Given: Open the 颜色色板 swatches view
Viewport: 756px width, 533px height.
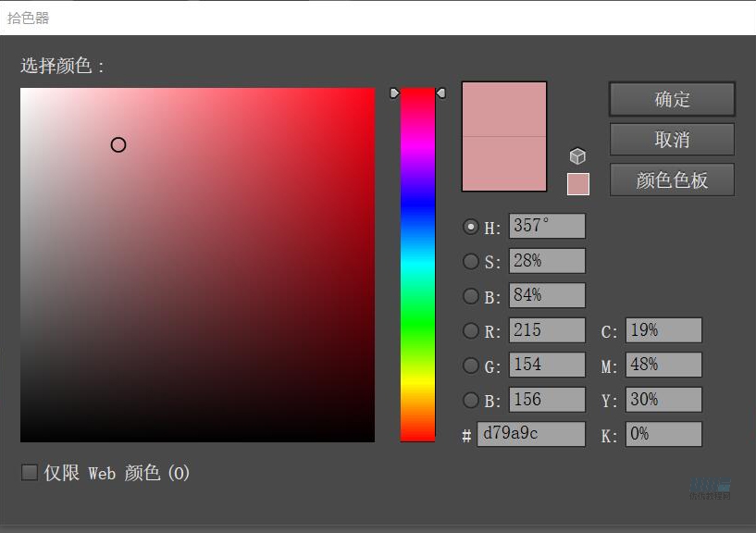Looking at the screenshot, I should coord(672,180).
